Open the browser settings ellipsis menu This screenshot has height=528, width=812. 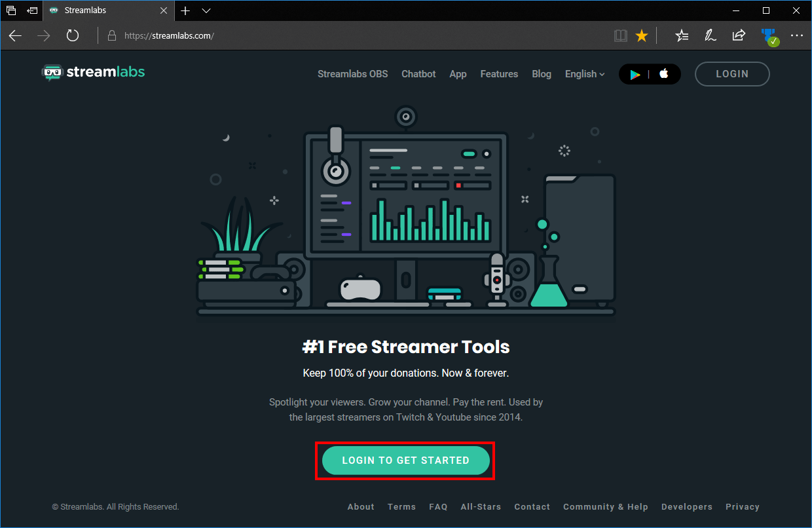click(796, 35)
